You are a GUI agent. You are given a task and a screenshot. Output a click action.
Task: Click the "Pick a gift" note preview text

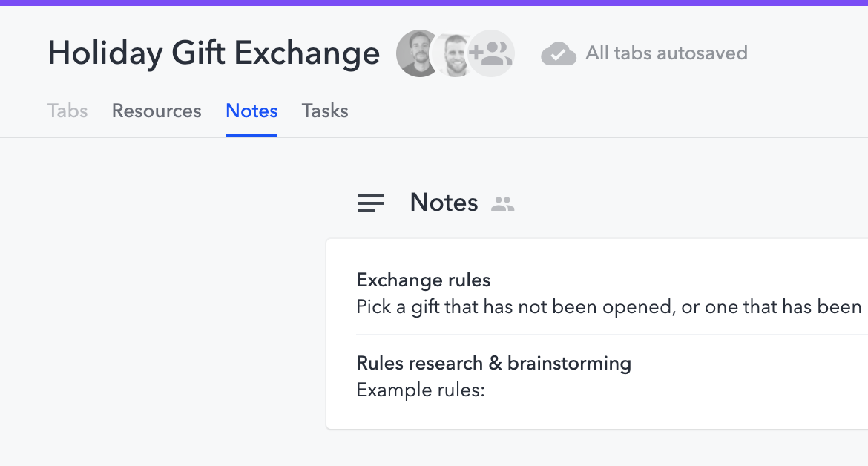pos(608,306)
